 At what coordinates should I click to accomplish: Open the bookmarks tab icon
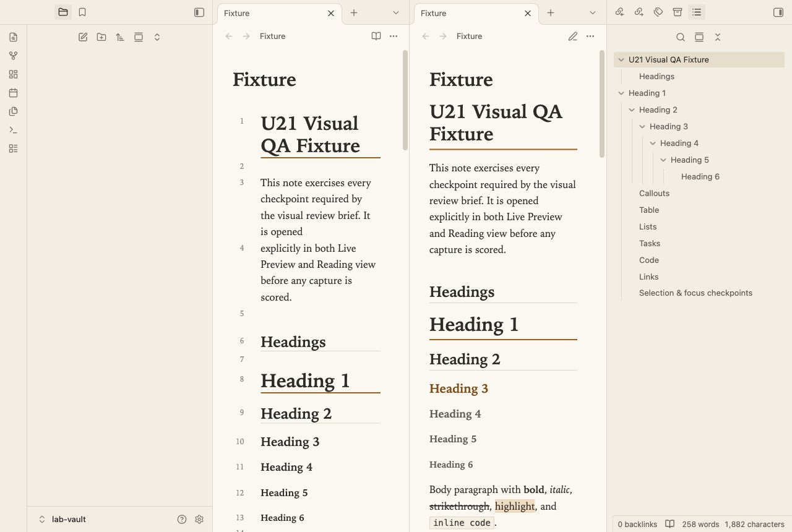point(82,12)
